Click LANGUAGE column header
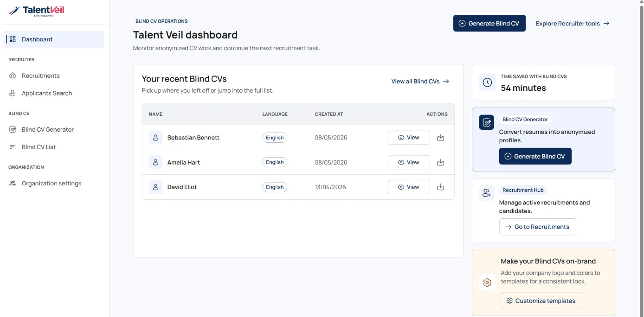Screen dimensions: 644x317 [275, 114]
